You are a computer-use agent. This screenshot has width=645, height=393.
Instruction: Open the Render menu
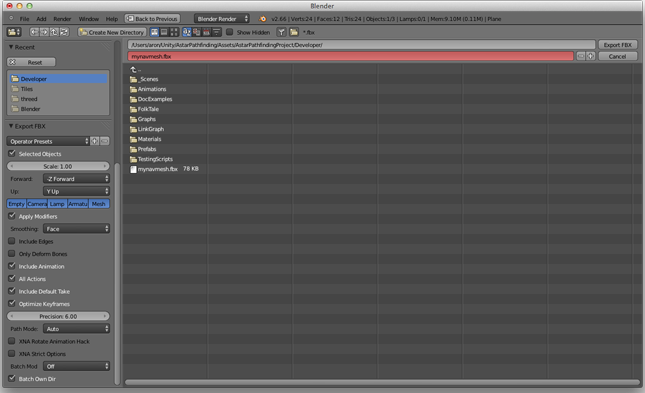click(62, 19)
